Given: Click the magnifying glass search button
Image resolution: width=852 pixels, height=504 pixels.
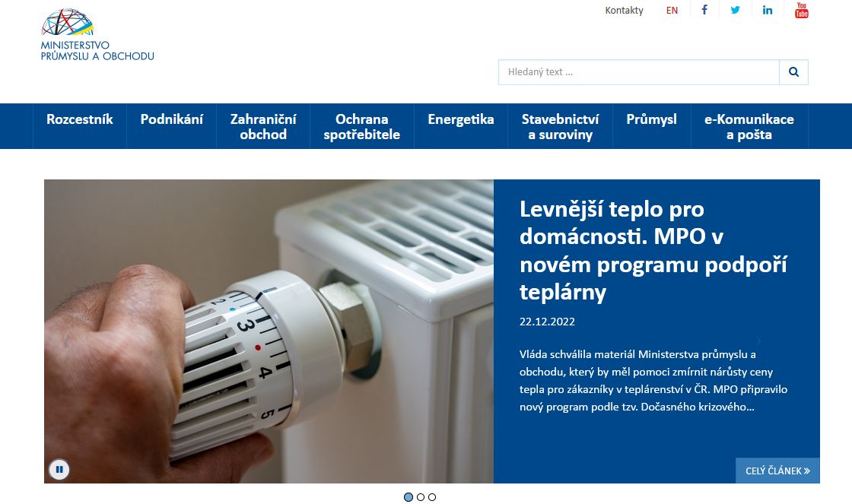Looking at the screenshot, I should tap(793, 71).
